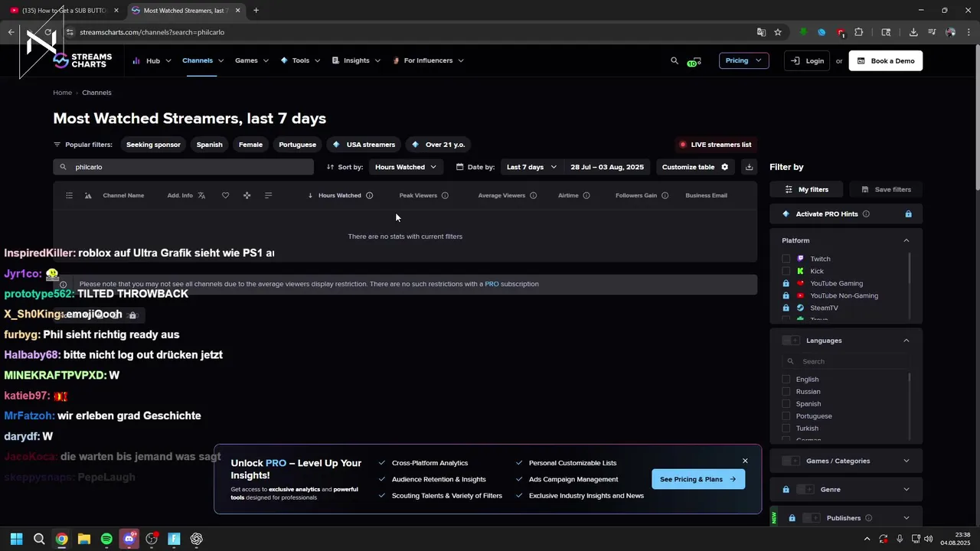This screenshot has width=980, height=551.
Task: Open the Insights menu
Action: 356,60
